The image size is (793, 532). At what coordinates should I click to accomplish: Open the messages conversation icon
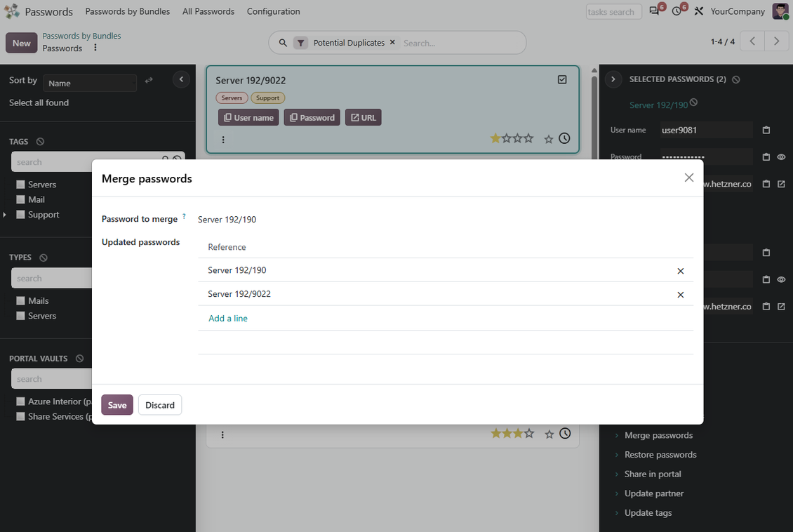(654, 11)
